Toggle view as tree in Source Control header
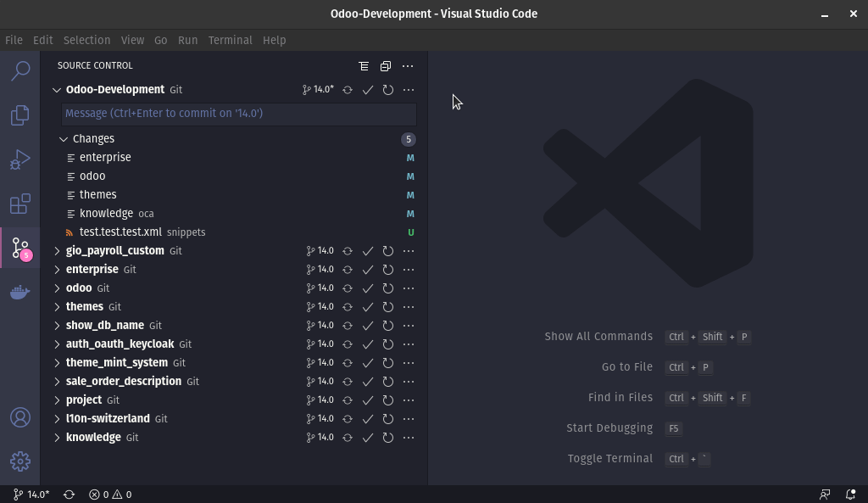This screenshot has height=503, width=868. pos(364,66)
